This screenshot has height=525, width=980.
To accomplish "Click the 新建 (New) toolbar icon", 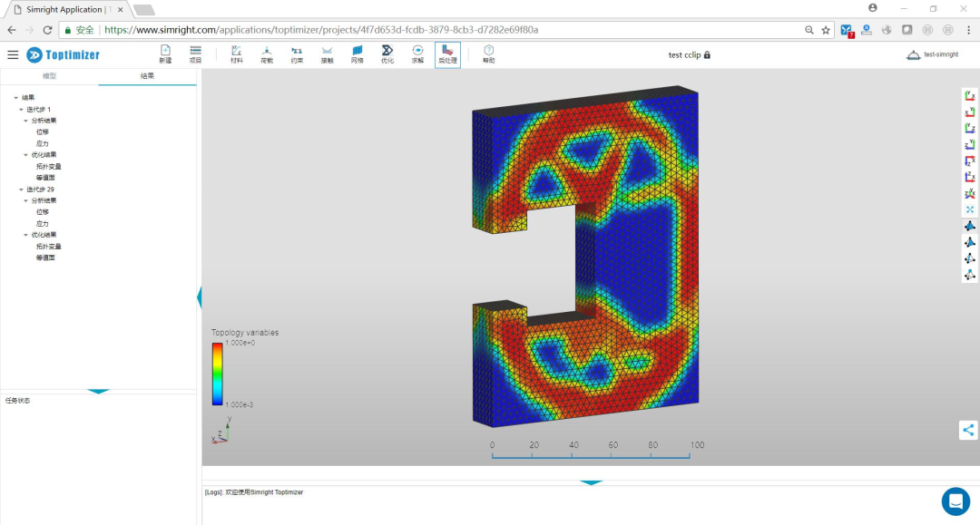I will (x=165, y=54).
